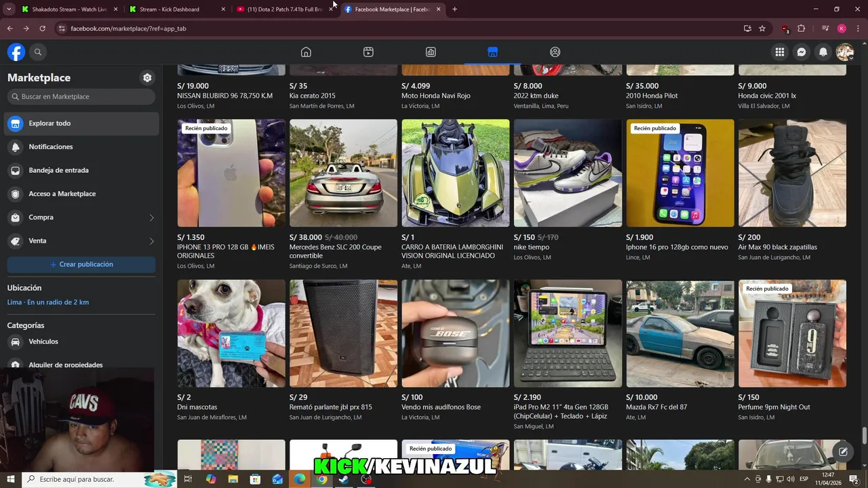This screenshot has width=868, height=488.
Task: Bookmark this page with the star icon
Action: click(x=762, y=28)
